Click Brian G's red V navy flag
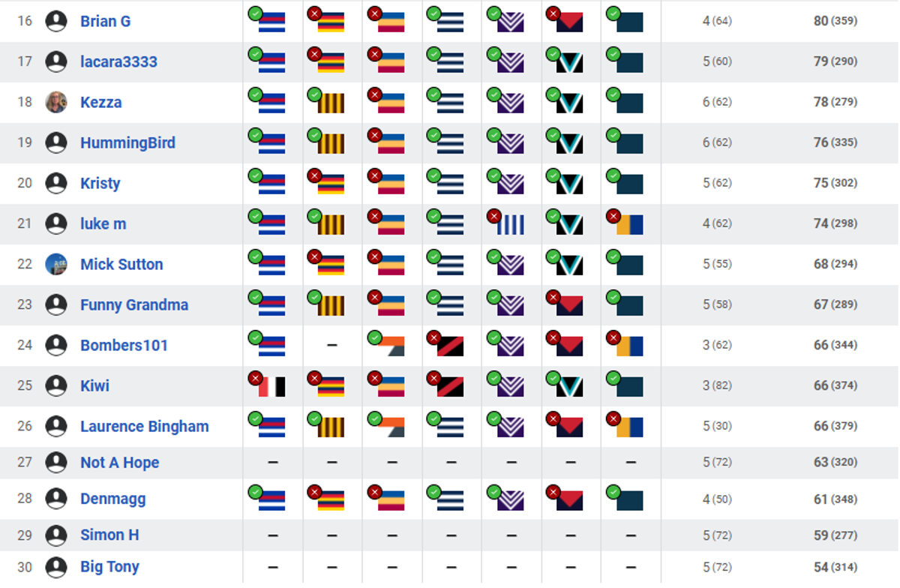Viewport: 900px width, 588px height. point(570,22)
